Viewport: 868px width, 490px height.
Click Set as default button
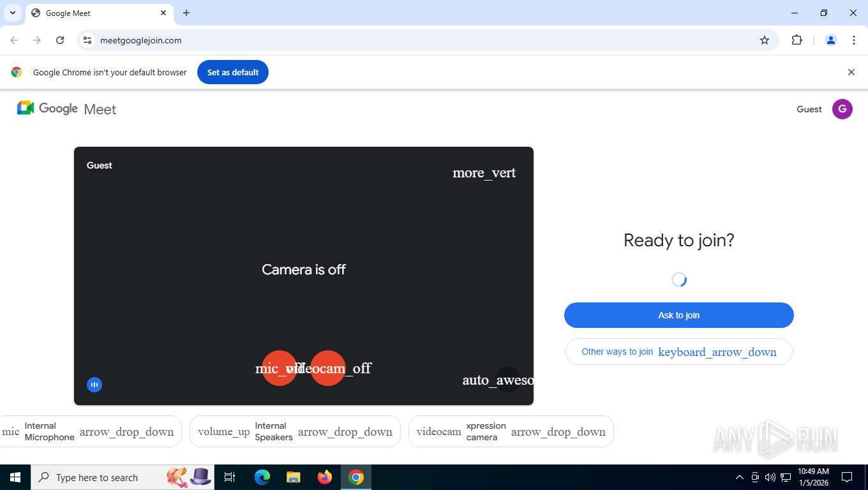coord(233,72)
